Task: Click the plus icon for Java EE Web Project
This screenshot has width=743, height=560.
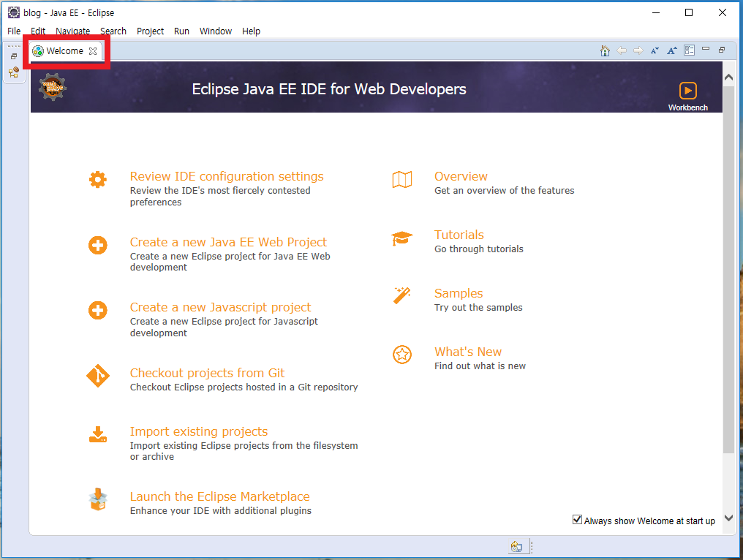Action: [x=97, y=246]
